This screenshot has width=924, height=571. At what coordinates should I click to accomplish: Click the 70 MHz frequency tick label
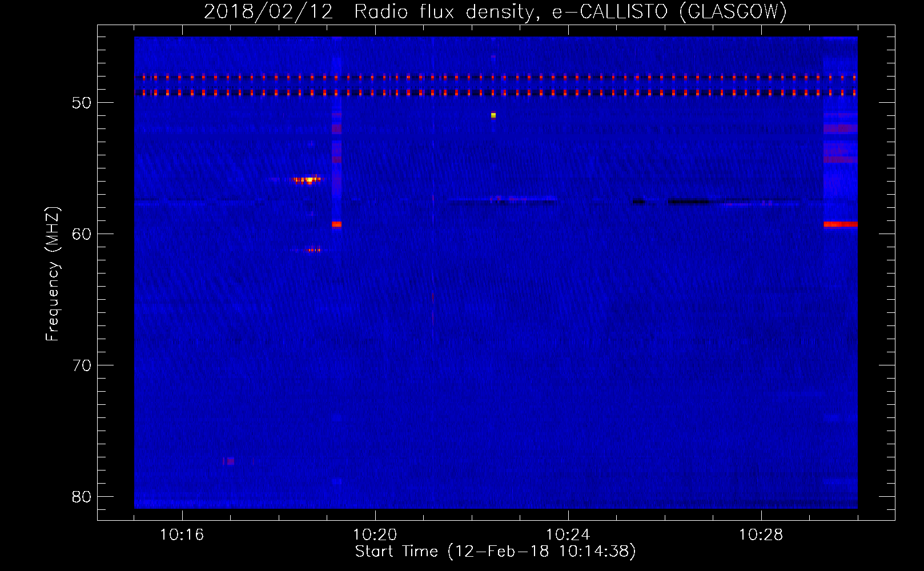82,365
